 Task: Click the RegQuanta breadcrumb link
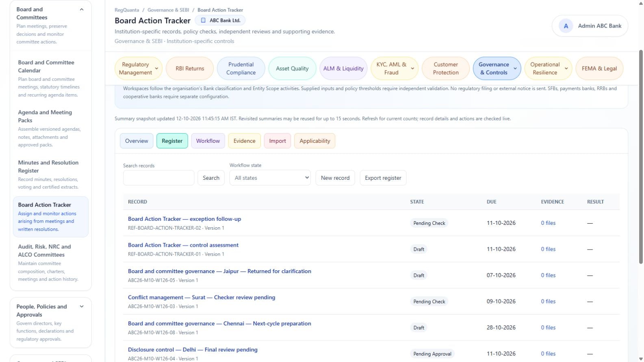click(x=127, y=10)
